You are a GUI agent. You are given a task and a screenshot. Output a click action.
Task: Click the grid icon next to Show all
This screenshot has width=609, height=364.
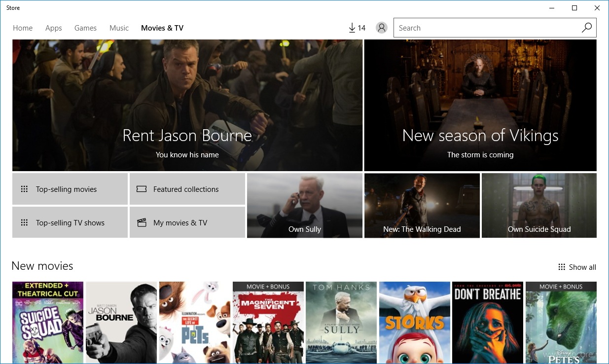[562, 267]
